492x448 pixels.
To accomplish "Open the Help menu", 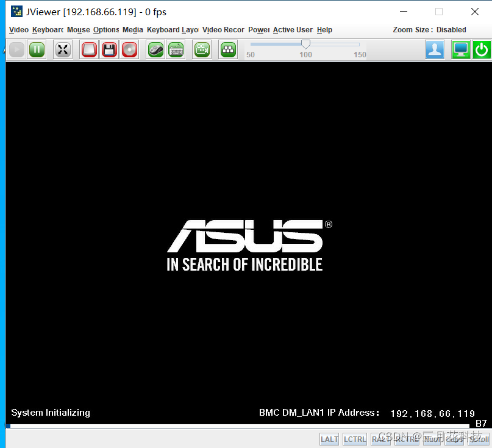I will [324, 30].
